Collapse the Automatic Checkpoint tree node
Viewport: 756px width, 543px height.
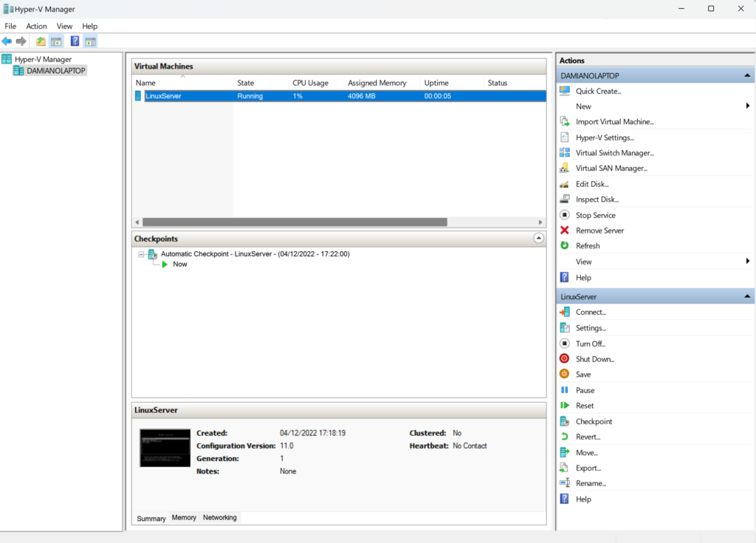[x=140, y=254]
